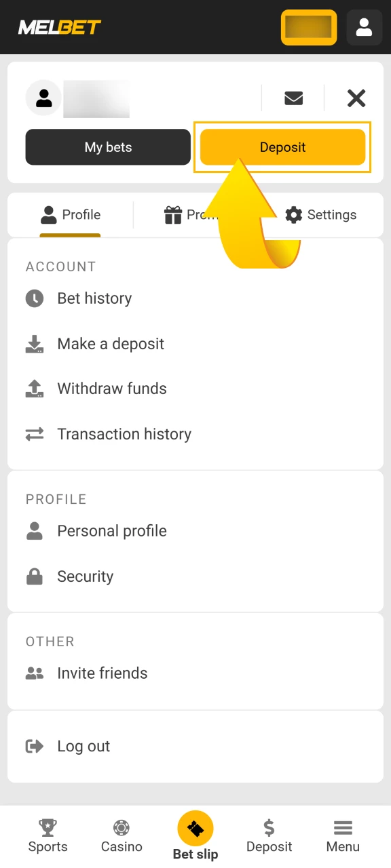Open the messages envelope icon
This screenshot has width=391, height=868.
[x=293, y=98]
